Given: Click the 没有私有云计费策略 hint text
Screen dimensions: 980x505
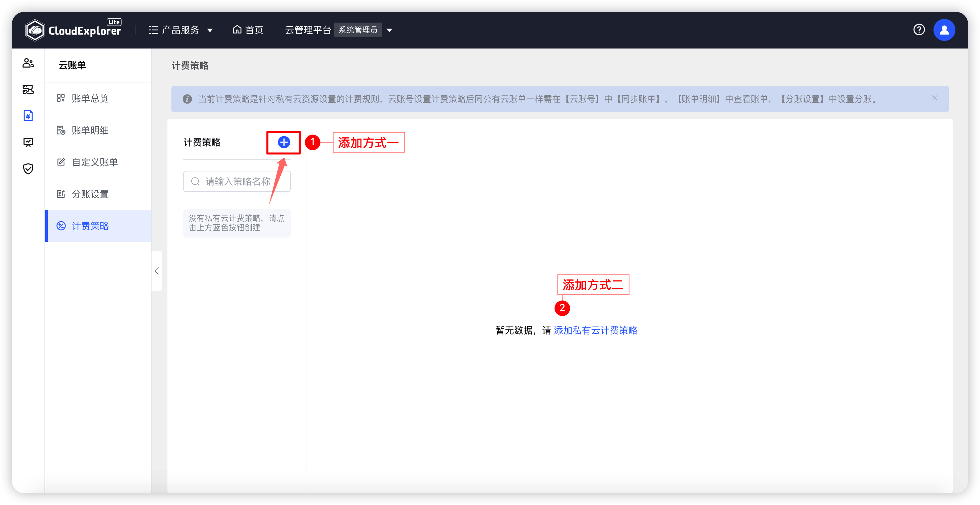Looking at the screenshot, I should 237,223.
